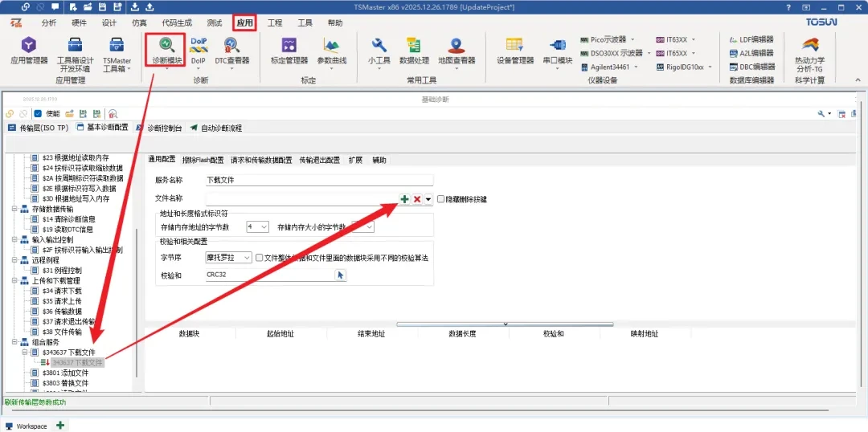
Task: Open 标定管理器 calibration manager
Action: [x=289, y=51]
